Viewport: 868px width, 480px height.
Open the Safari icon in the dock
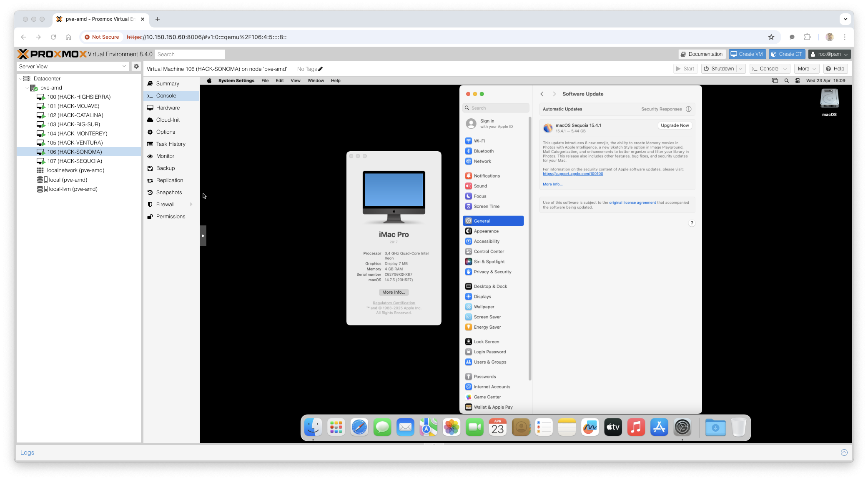point(359,427)
